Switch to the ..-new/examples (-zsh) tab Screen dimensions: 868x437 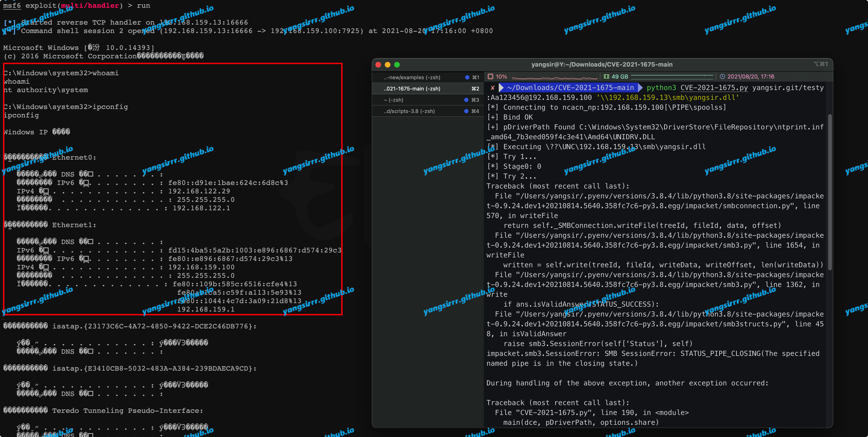412,77
